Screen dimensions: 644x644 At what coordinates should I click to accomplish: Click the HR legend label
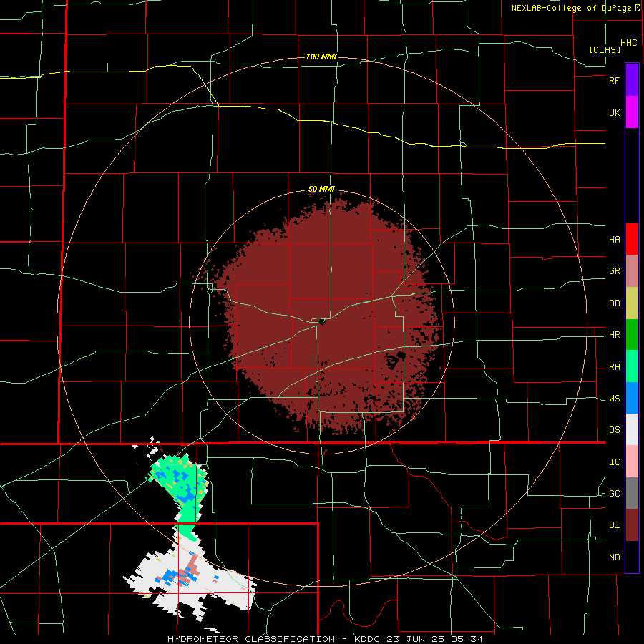pos(614,335)
